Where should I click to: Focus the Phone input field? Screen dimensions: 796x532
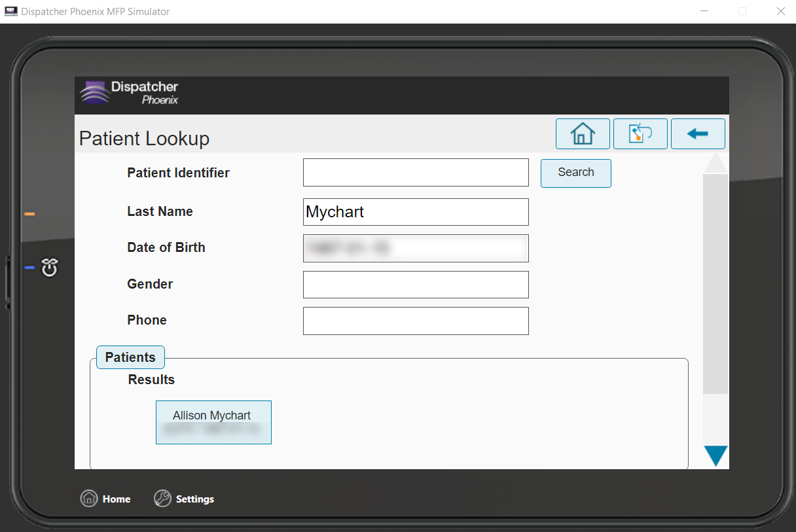tap(416, 321)
